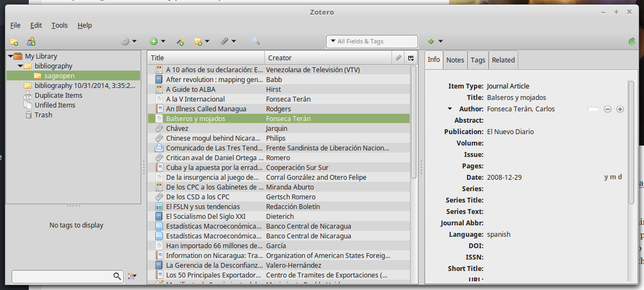Click the remove author minus button
This screenshot has height=290, width=644.
click(x=608, y=109)
